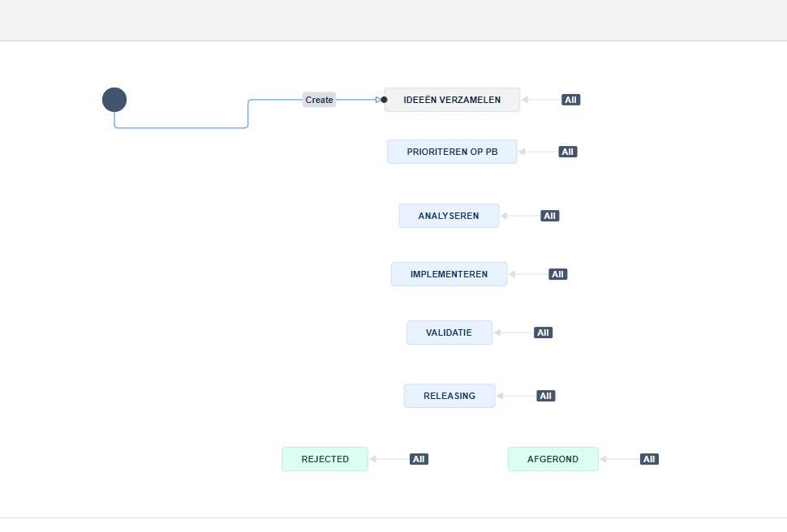
Task: Click the All transition badge beside IDEEËN VERZAMELEN
Action: (x=570, y=99)
